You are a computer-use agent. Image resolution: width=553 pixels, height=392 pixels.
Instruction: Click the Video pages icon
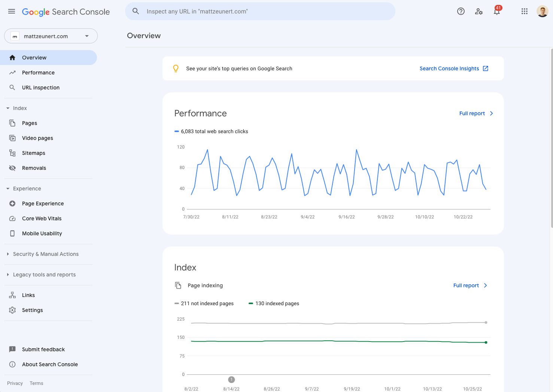pos(12,138)
